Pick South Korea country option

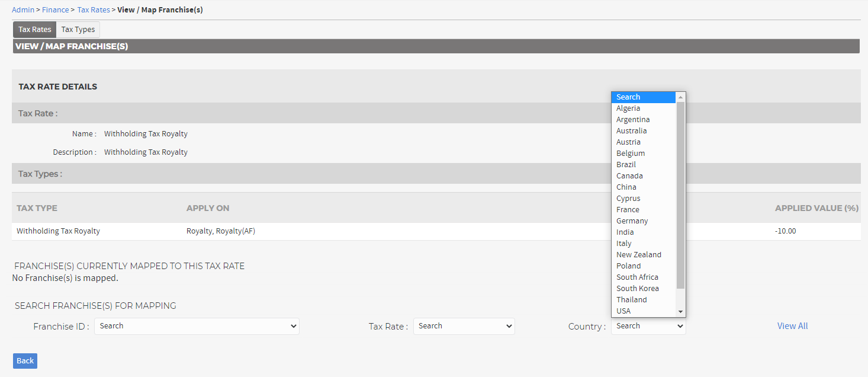pyautogui.click(x=637, y=289)
